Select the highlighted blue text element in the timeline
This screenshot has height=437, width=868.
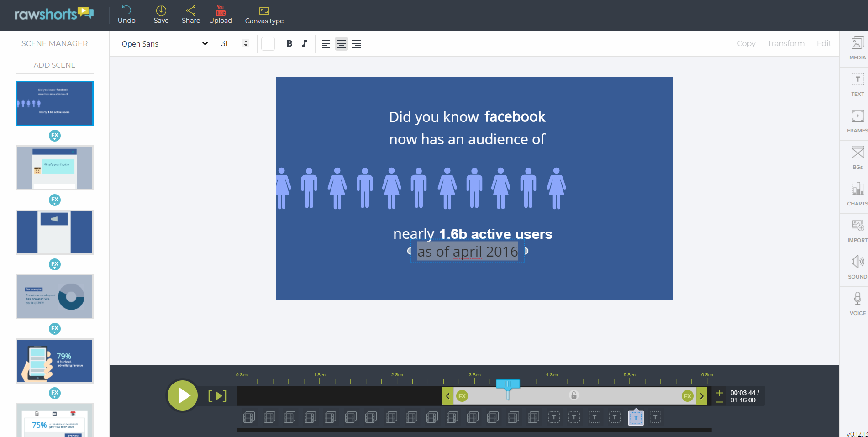coord(636,417)
